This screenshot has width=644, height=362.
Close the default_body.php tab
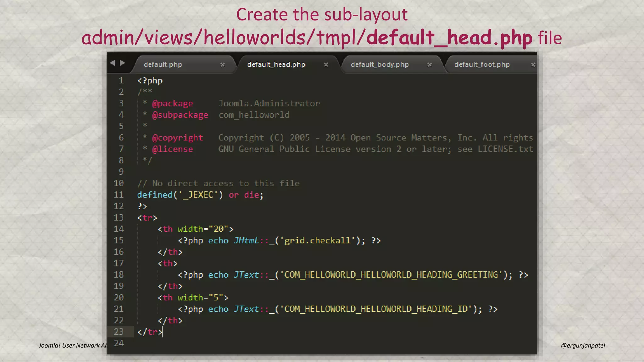point(430,65)
